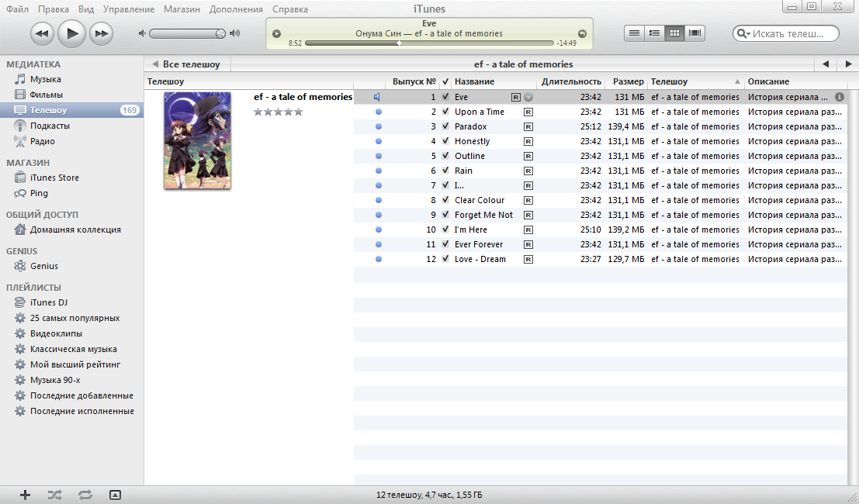Open the Дополнения menu

236,9
